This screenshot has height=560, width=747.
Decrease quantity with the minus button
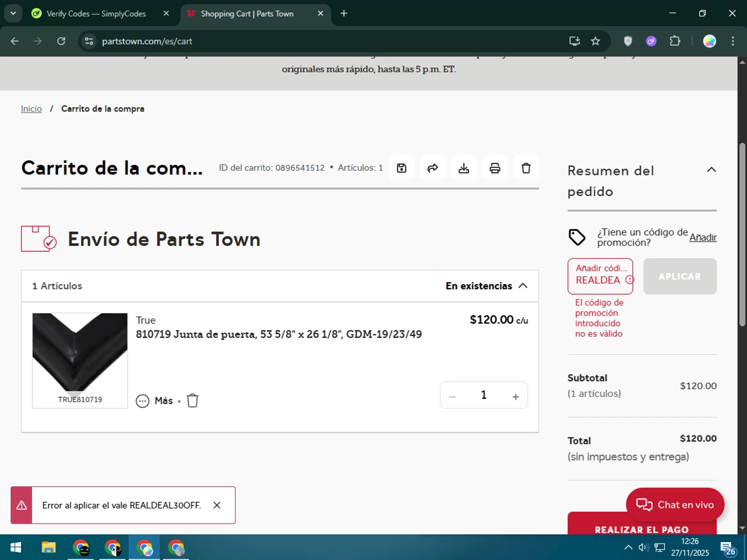click(452, 396)
